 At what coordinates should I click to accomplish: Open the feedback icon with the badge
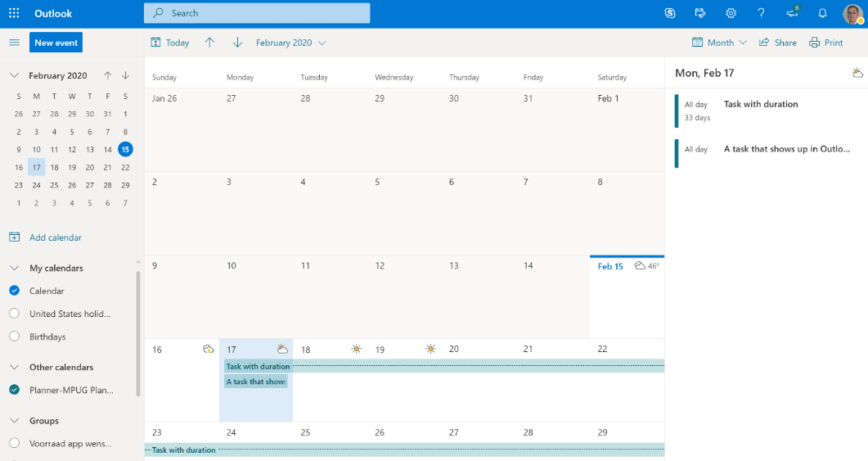[x=793, y=12]
